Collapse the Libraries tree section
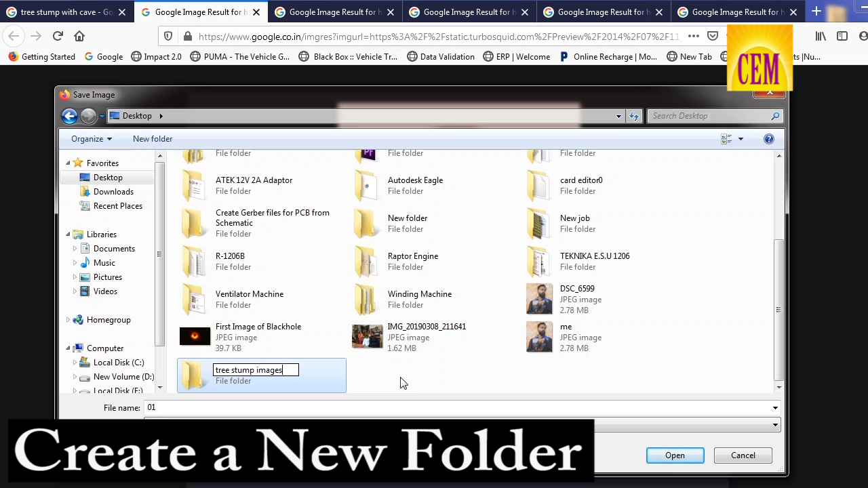This screenshot has width=868, height=488. (x=68, y=235)
